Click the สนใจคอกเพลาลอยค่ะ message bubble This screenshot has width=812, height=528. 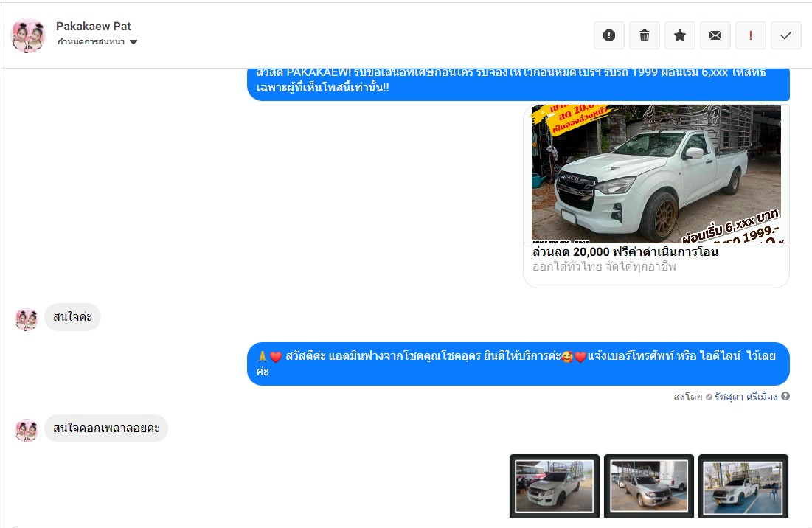[x=106, y=428]
